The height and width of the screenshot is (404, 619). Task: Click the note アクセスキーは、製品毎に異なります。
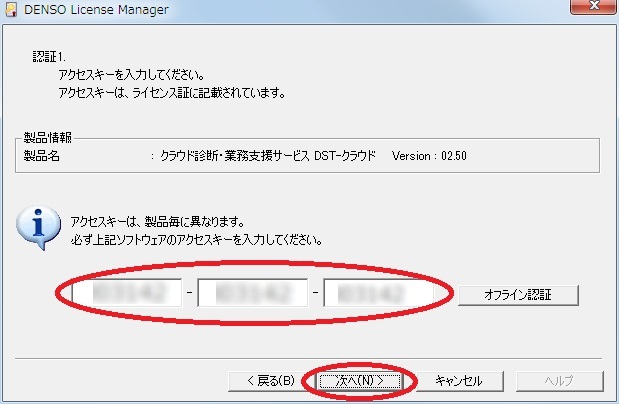158,222
